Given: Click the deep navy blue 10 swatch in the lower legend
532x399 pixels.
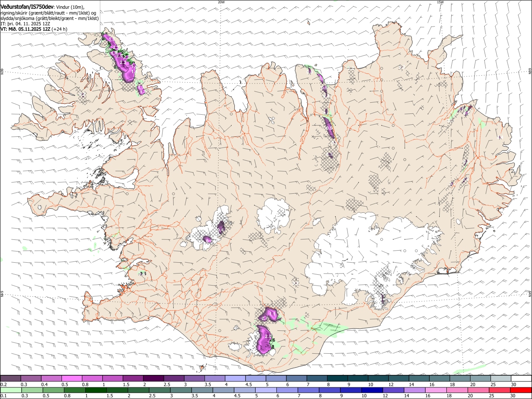Looking at the screenshot, I should [372, 390].
